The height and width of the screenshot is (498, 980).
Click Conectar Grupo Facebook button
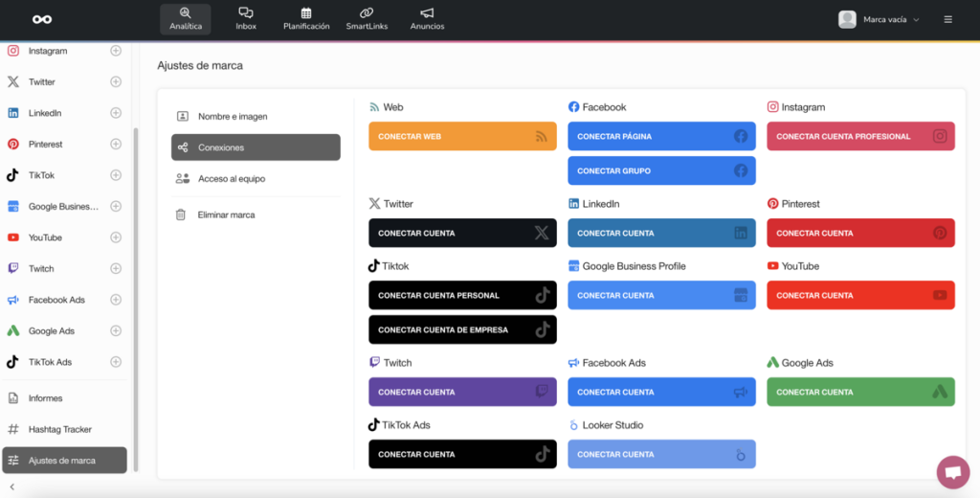tap(662, 170)
